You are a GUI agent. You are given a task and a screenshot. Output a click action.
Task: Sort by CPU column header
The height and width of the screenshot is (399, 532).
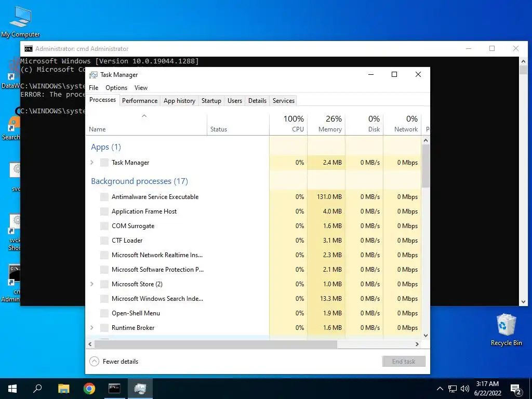point(288,124)
